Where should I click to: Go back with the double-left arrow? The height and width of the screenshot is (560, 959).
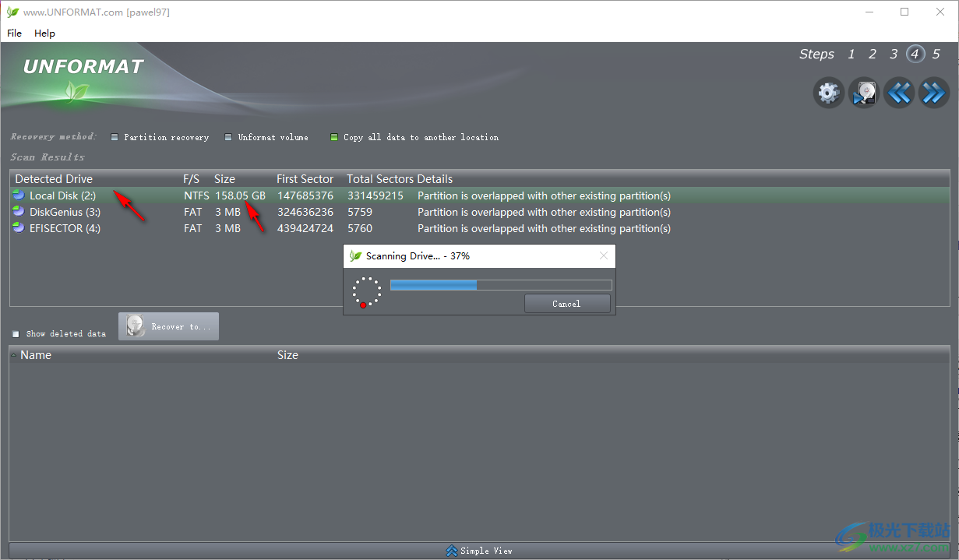pos(898,93)
